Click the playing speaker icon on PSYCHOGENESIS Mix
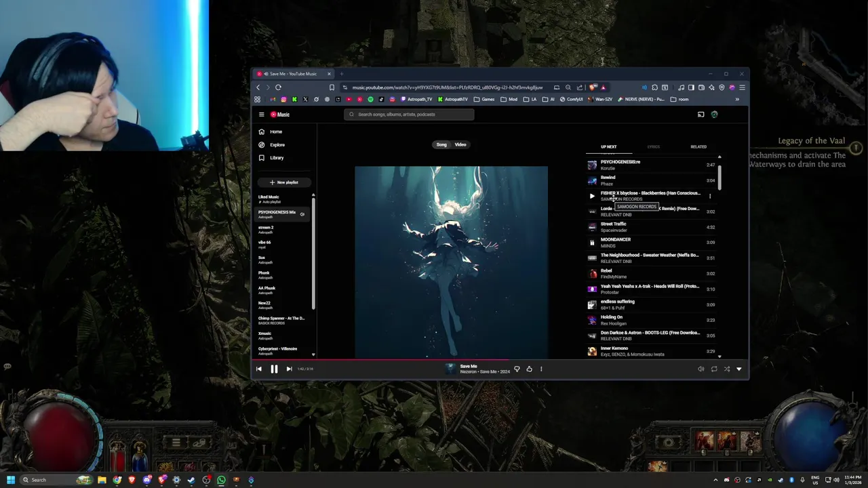 click(x=302, y=214)
